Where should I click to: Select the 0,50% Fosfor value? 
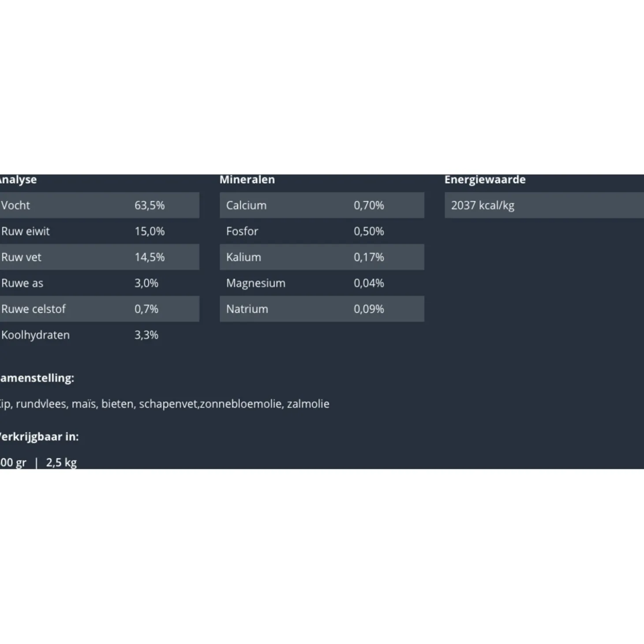pyautogui.click(x=369, y=231)
